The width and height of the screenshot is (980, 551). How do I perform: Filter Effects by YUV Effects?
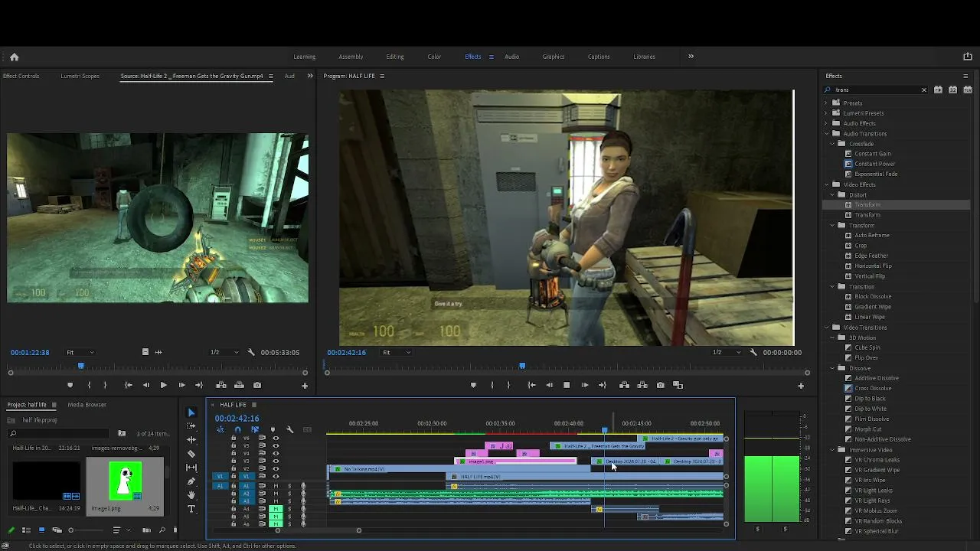tap(966, 90)
